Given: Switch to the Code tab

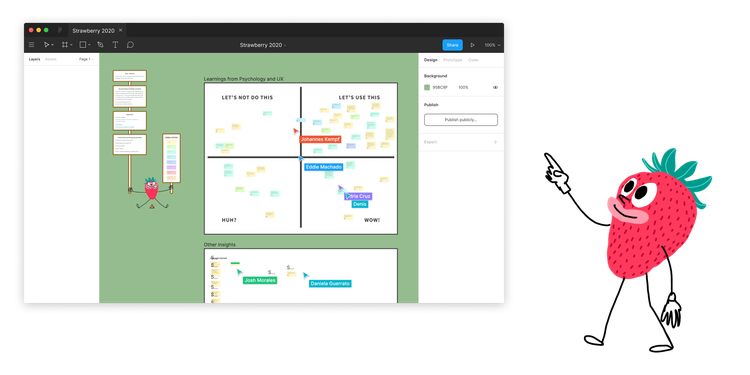Looking at the screenshot, I should pos(473,60).
